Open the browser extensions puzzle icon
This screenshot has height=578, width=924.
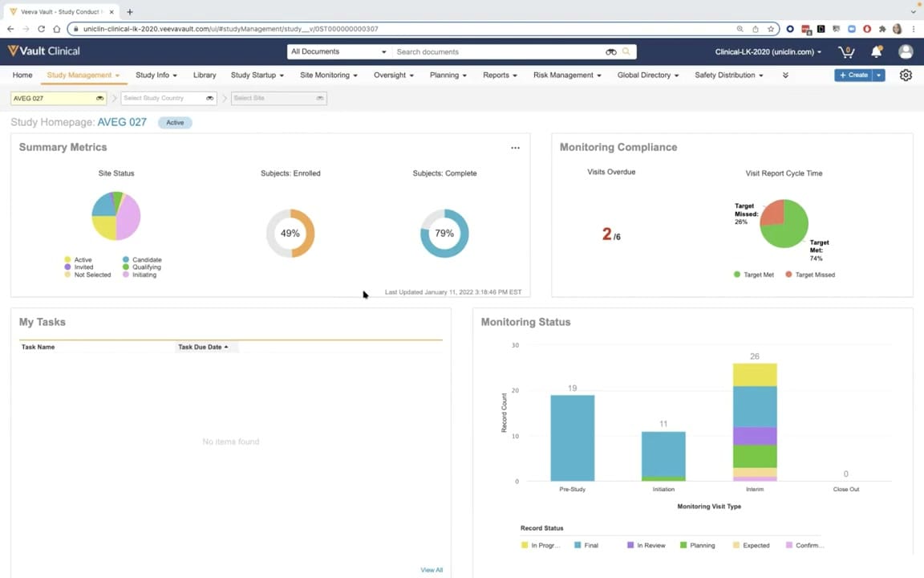coord(882,29)
